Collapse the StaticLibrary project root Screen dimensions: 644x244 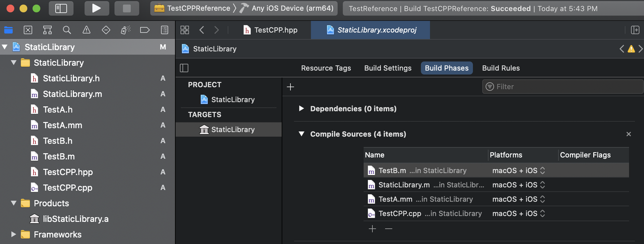pos(5,47)
